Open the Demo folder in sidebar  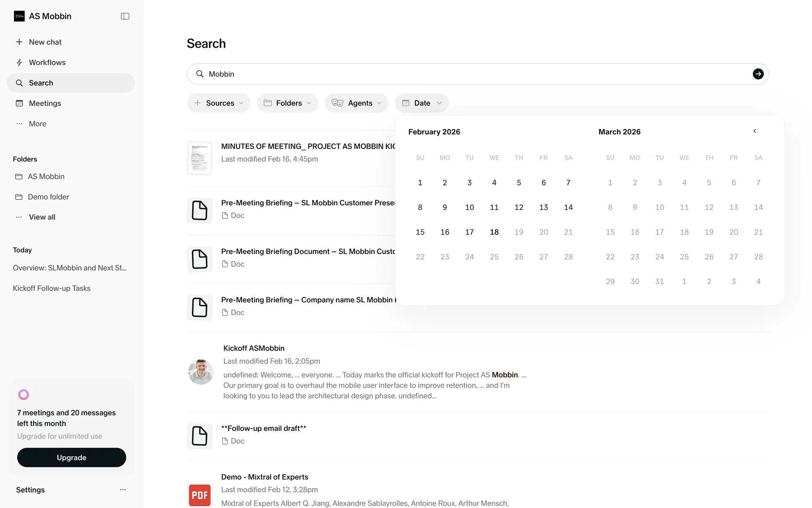48,197
